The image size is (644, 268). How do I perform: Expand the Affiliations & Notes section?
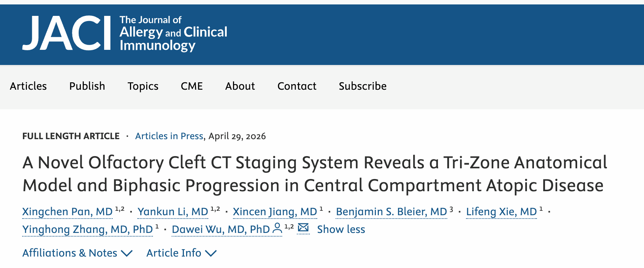click(77, 253)
